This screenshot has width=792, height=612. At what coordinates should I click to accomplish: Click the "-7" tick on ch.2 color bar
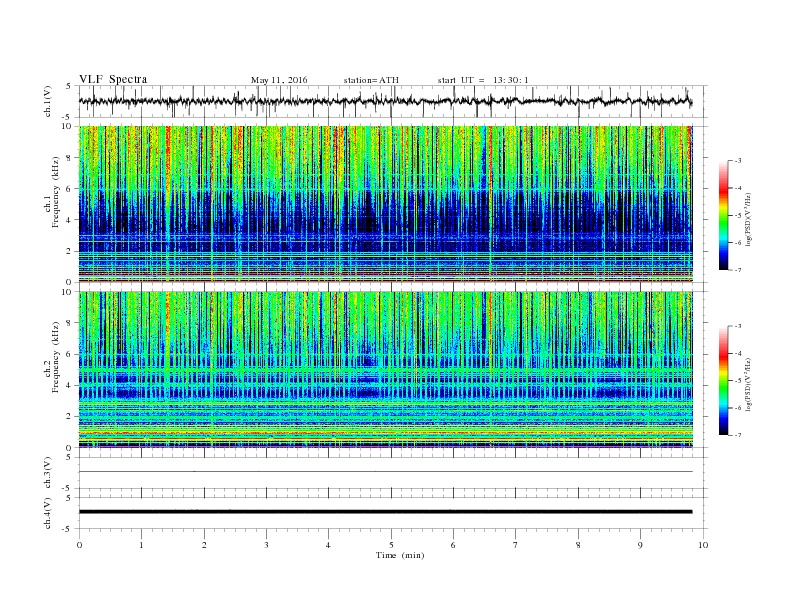[737, 435]
